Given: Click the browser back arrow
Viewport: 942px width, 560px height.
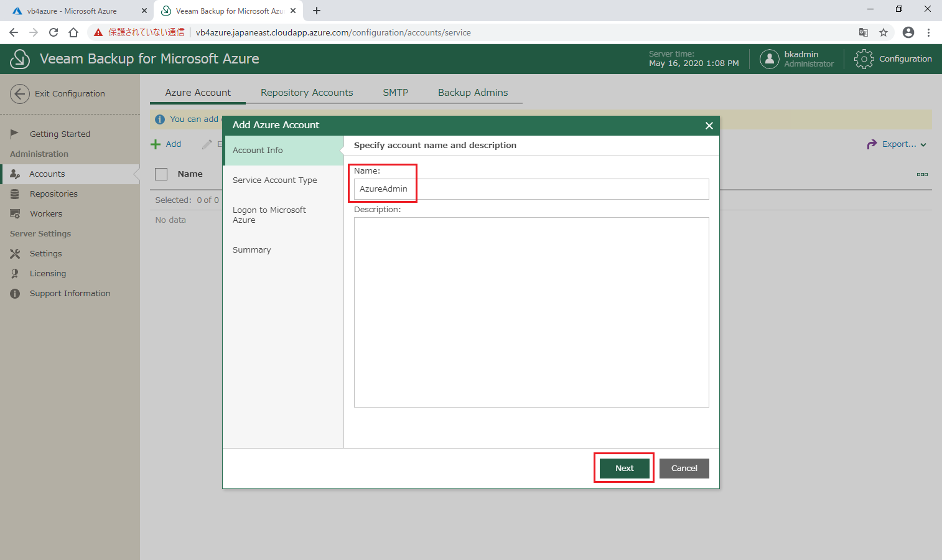Looking at the screenshot, I should 14,32.
